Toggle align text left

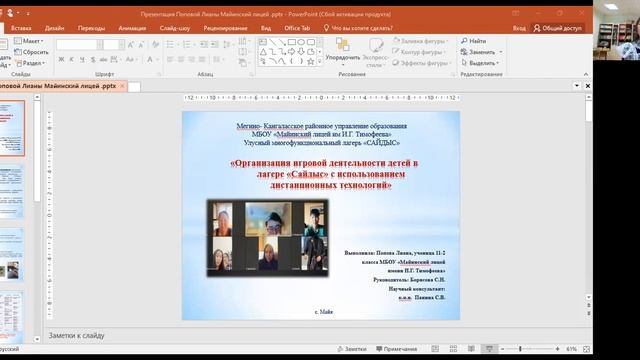[170, 60]
